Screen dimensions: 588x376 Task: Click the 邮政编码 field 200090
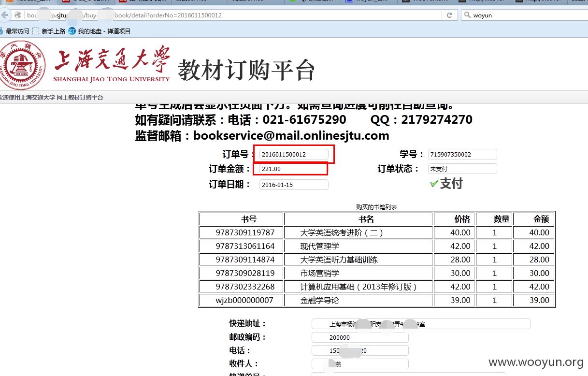(x=360, y=337)
